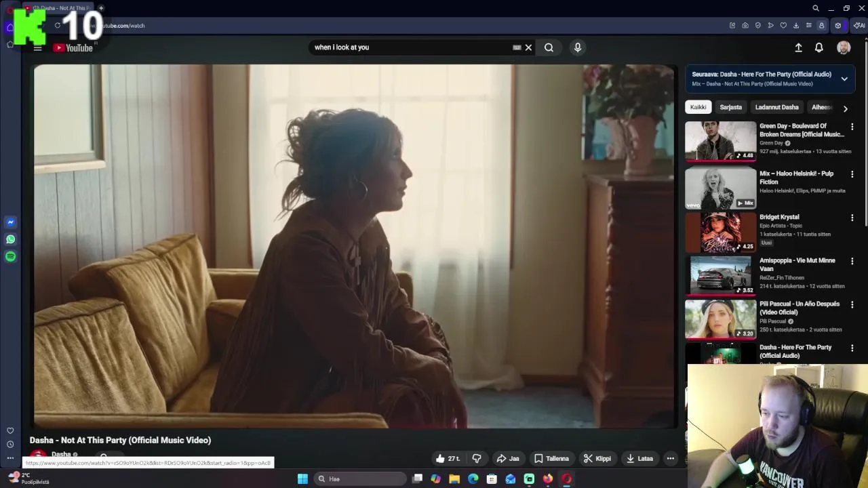Click into the 'when i look at you' search field

(410, 47)
